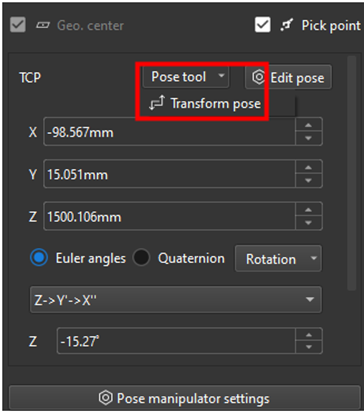Viewport: 364px width, 412px height.
Task: Toggle the Geo. center checkbox
Action: click(x=17, y=25)
